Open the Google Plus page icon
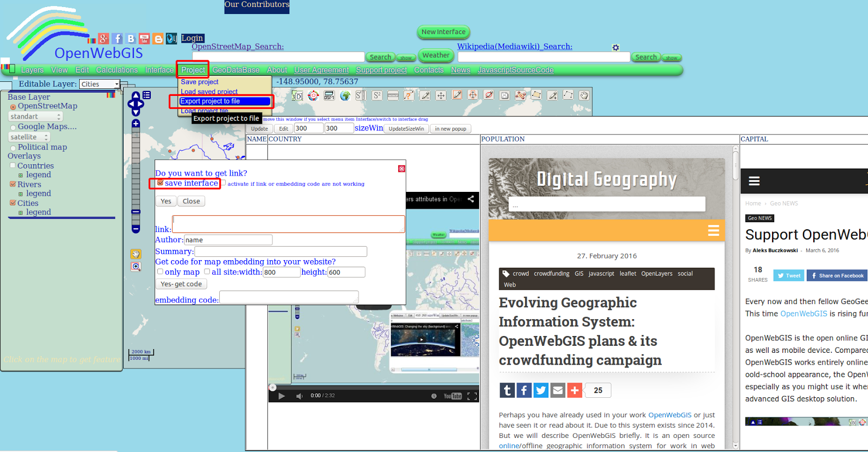868x452 pixels. (x=103, y=38)
